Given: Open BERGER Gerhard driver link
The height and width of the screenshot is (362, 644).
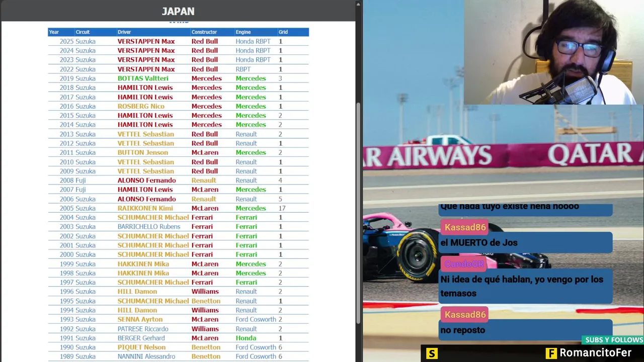Looking at the screenshot, I should point(141,338).
